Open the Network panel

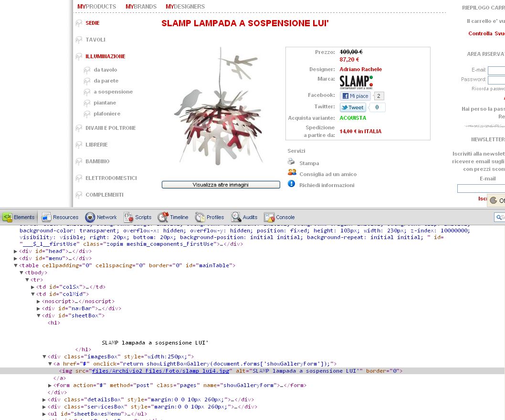coord(101,218)
